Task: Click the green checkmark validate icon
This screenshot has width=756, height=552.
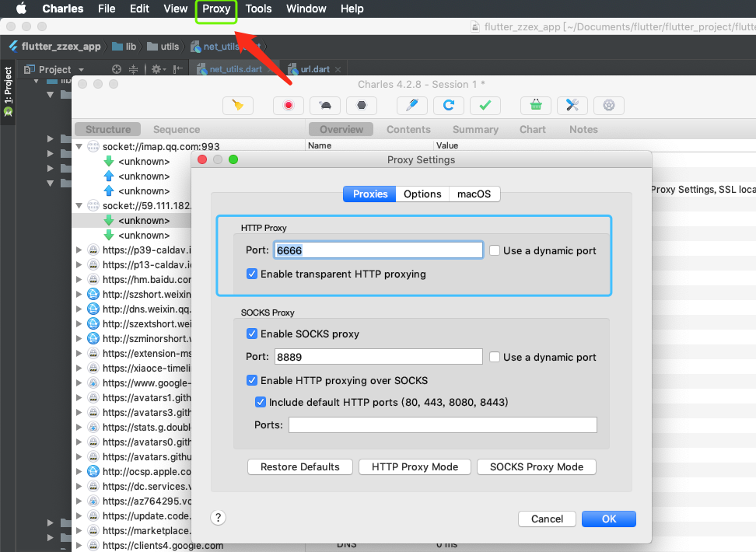Action: pos(485,105)
